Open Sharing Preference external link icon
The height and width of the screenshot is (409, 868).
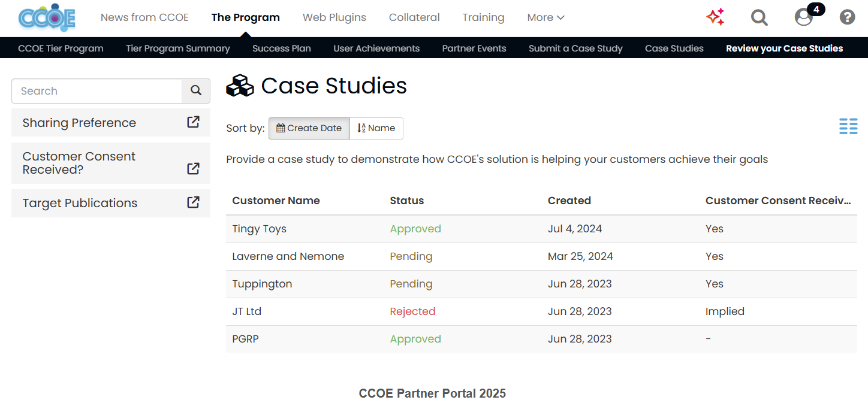[193, 122]
